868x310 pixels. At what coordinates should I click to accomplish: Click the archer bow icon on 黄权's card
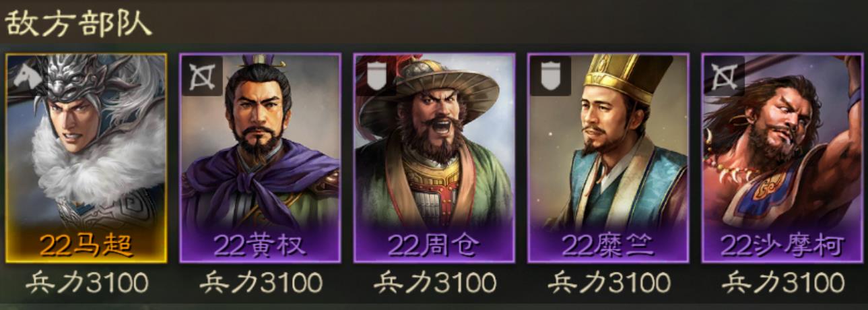(x=201, y=76)
